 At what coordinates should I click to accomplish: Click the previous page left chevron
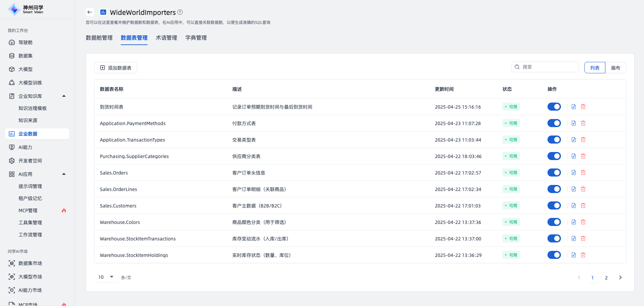point(579,277)
